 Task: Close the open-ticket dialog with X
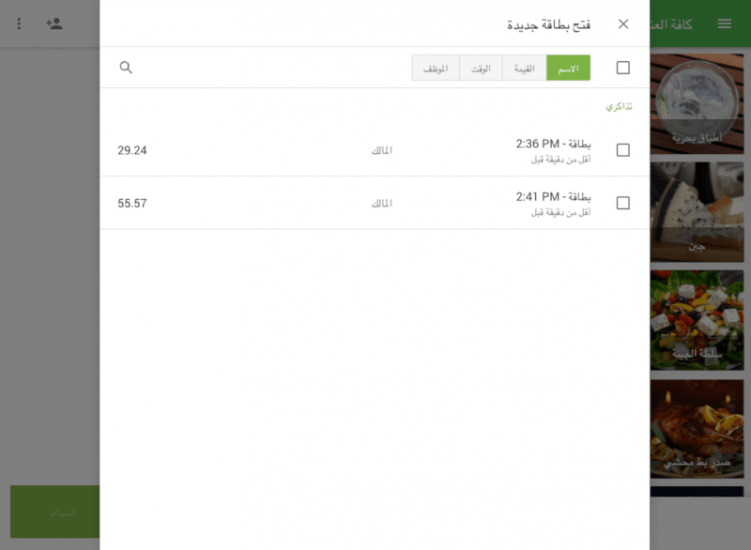(x=623, y=24)
